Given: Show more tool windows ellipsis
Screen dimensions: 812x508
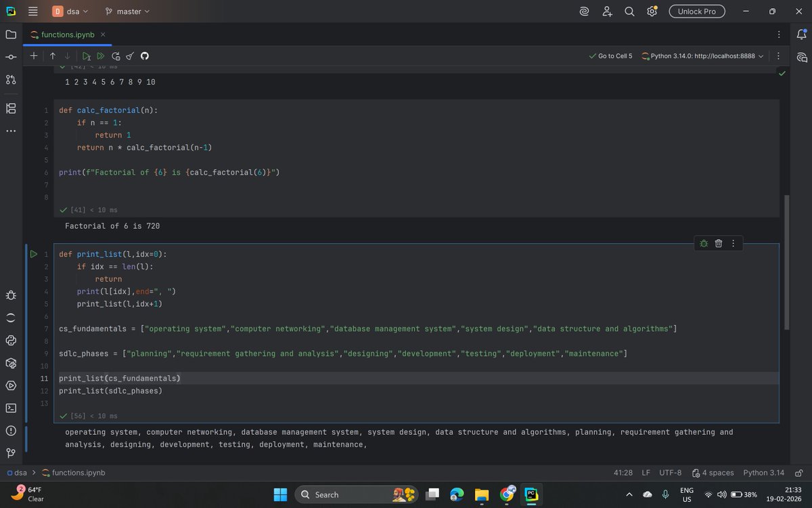Looking at the screenshot, I should (x=10, y=131).
